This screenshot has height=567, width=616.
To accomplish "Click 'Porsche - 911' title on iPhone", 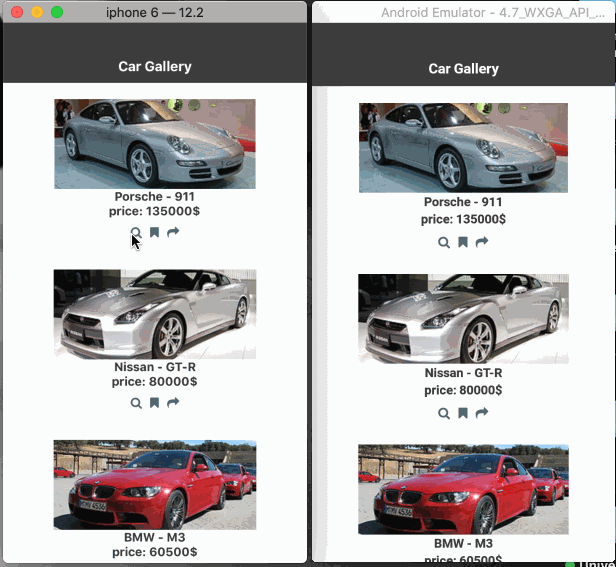I will pos(155,196).
